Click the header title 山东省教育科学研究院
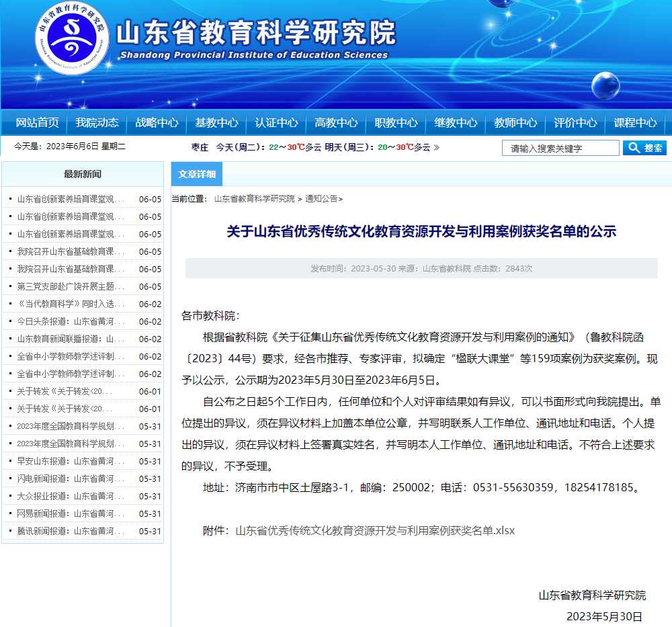The height and width of the screenshot is (627, 672). click(x=256, y=32)
